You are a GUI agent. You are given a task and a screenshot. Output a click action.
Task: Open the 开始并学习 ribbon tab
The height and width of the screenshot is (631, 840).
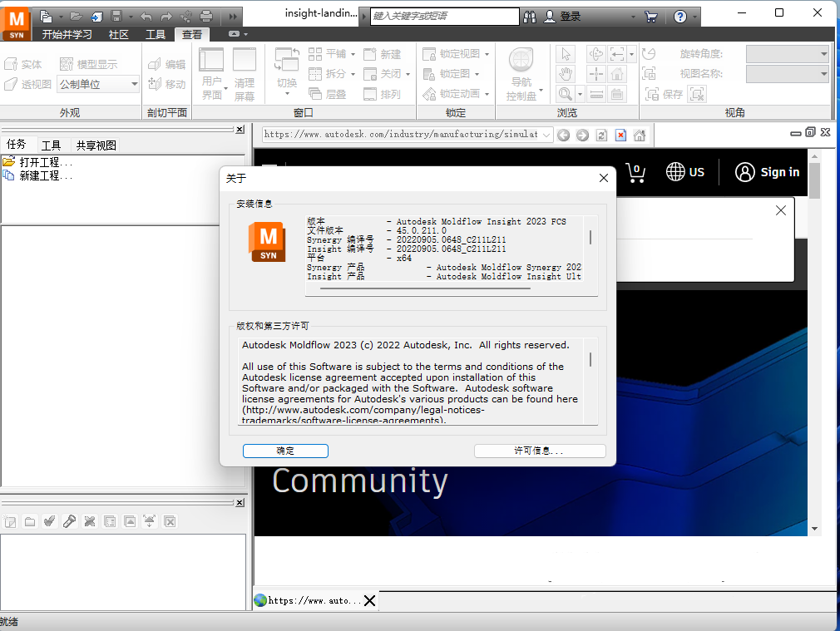click(67, 35)
